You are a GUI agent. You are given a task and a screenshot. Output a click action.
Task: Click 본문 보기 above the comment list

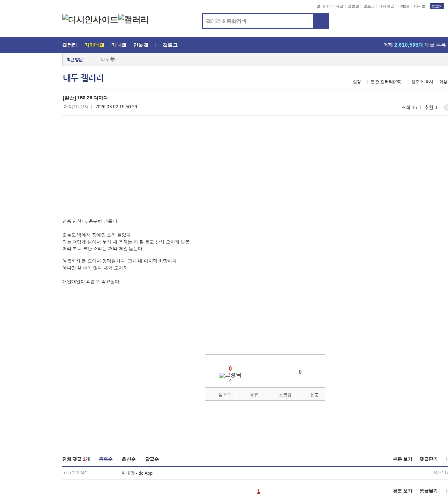click(402, 459)
